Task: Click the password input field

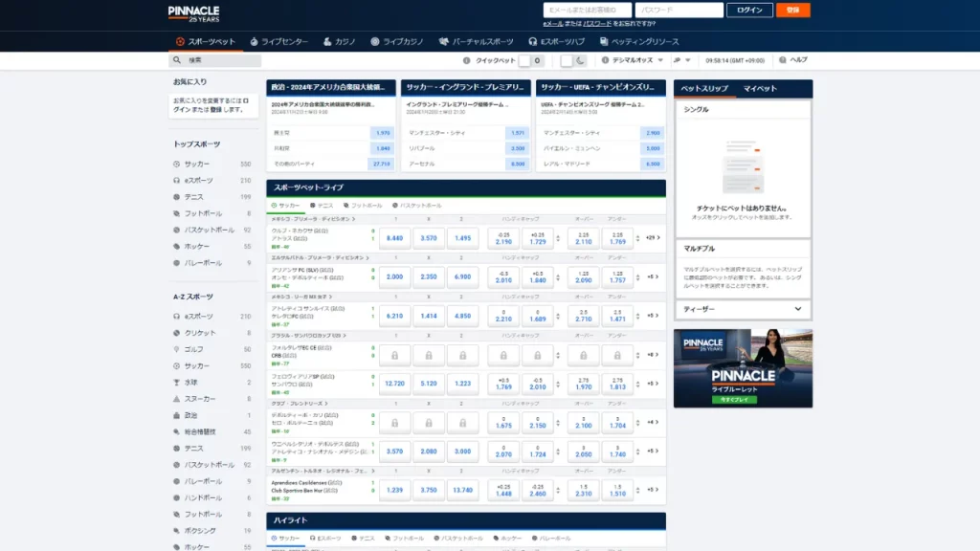Action: 679,11
